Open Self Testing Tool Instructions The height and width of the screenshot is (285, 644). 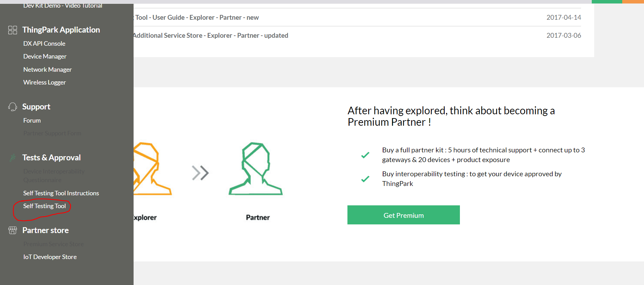61,193
